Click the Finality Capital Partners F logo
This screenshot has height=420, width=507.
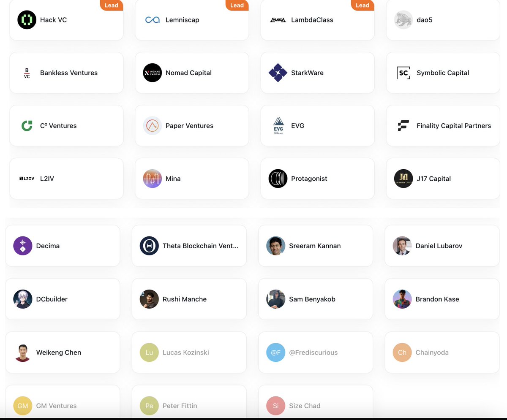pyautogui.click(x=403, y=126)
